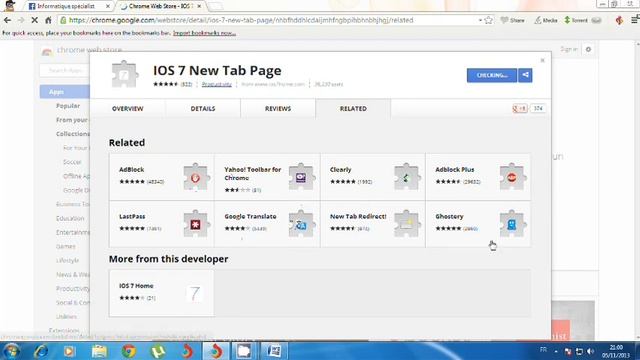Click the Ghostery title text
The width and height of the screenshot is (640, 360).
449,216
